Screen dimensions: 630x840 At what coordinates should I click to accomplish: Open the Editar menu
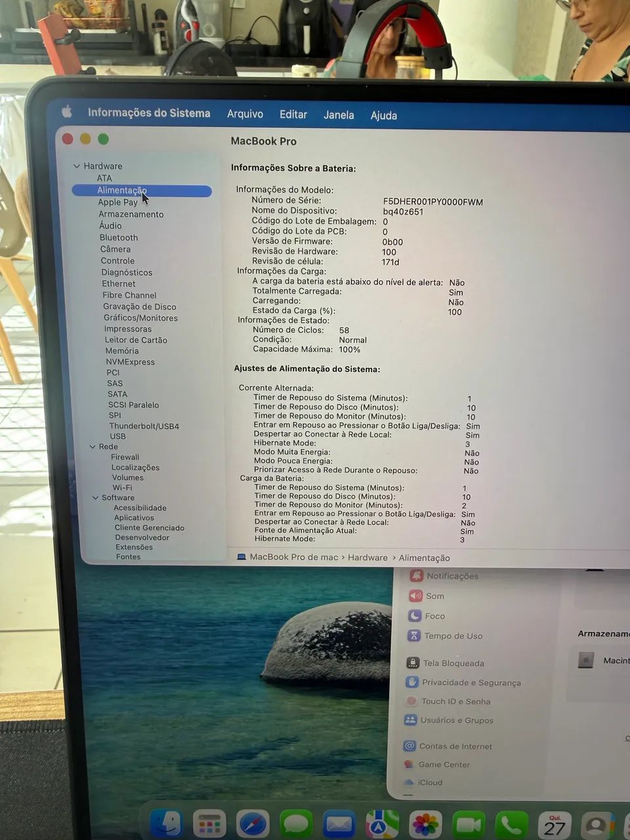[x=293, y=114]
